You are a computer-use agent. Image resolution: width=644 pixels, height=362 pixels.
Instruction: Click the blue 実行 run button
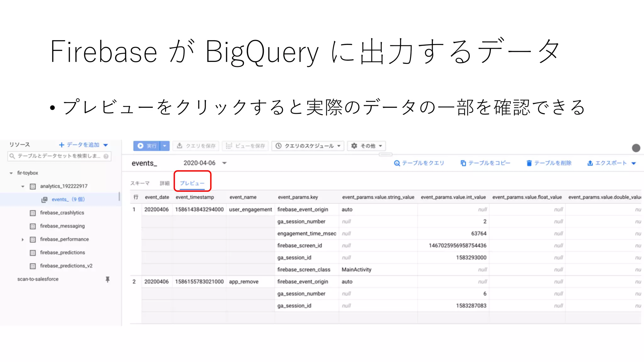click(x=147, y=146)
